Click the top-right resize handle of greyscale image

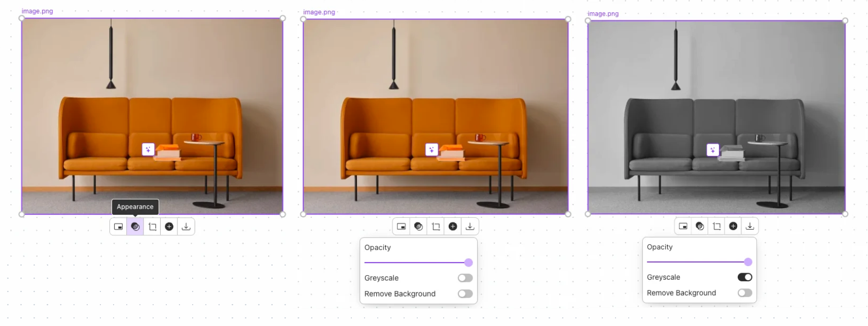click(845, 21)
